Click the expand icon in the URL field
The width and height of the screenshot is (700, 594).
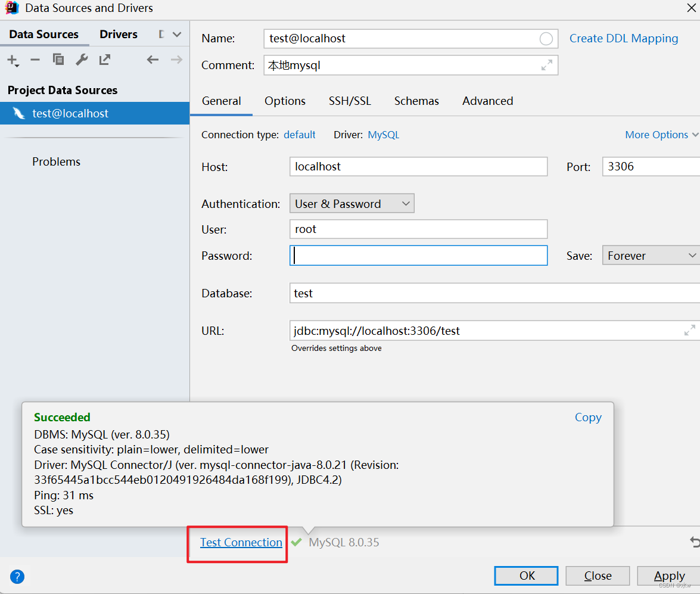pyautogui.click(x=690, y=330)
